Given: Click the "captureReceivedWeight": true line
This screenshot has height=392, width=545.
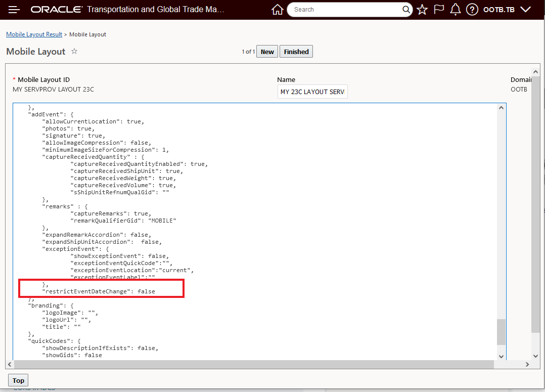Looking at the screenshot, I should 123,179.
